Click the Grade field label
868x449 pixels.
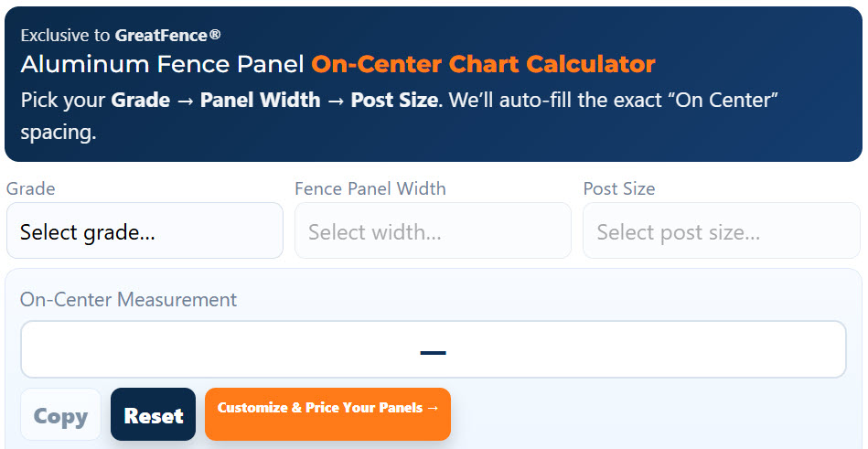31,189
